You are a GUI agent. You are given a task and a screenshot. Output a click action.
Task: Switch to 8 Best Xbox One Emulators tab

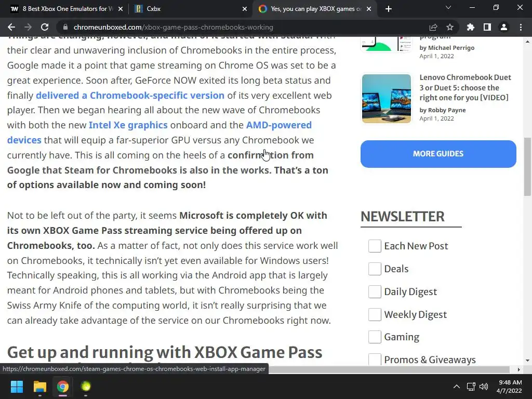click(x=66, y=9)
